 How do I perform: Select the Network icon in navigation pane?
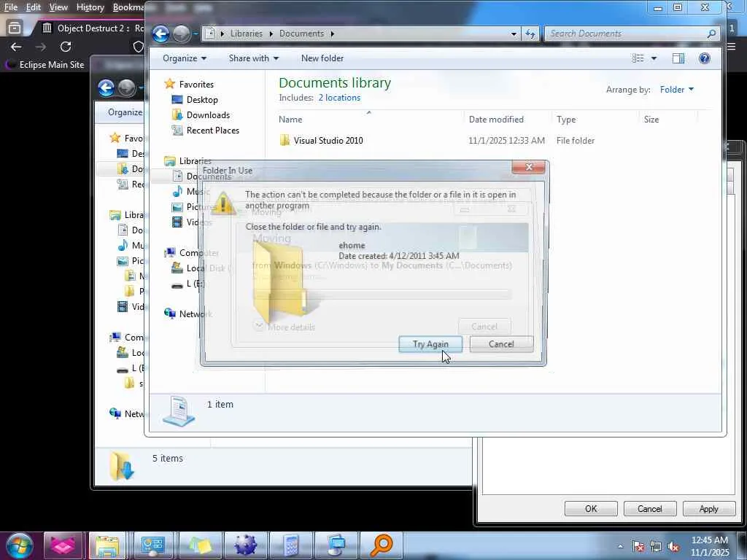coord(169,314)
